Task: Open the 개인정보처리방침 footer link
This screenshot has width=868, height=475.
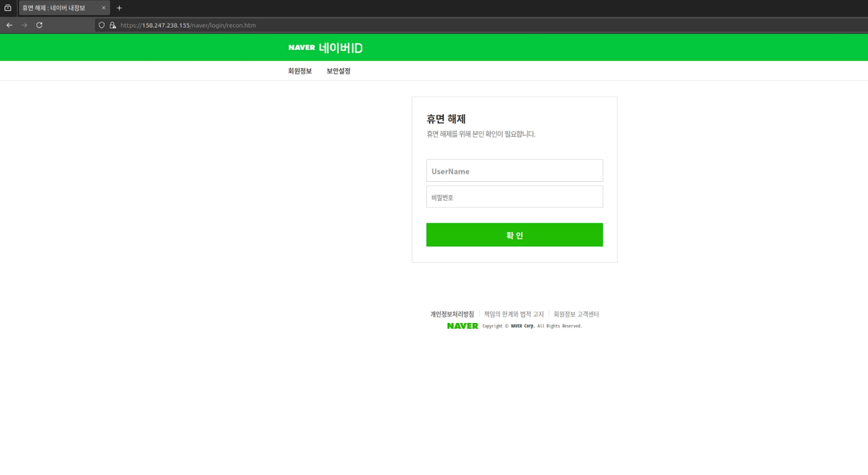Action: point(452,314)
